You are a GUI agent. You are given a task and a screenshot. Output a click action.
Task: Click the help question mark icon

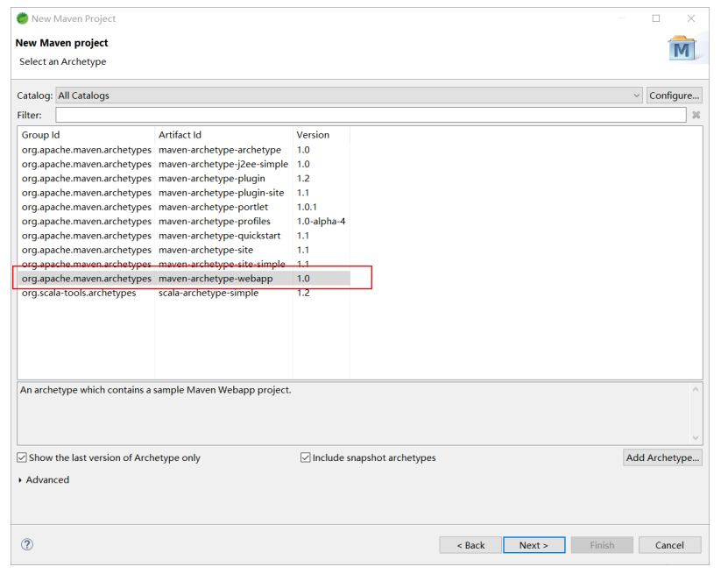[x=27, y=544]
